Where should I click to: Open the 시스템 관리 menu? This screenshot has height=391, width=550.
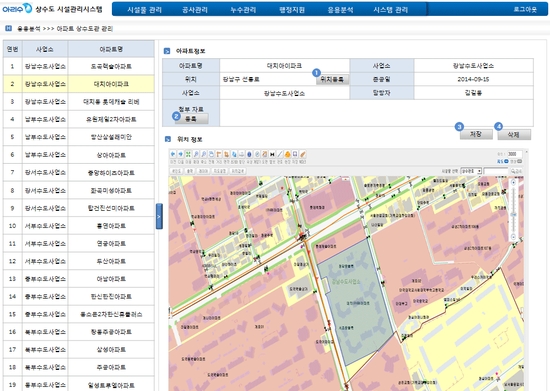391,9
